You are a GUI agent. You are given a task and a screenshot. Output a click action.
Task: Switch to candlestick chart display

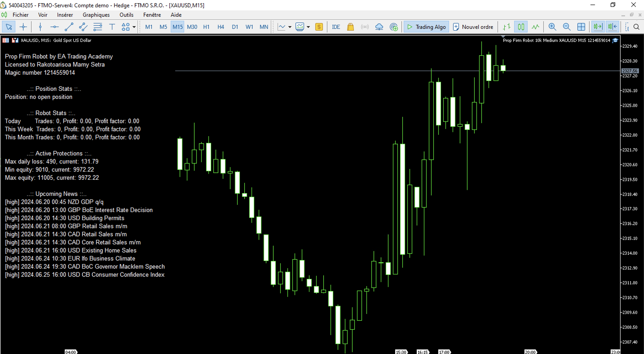click(521, 27)
